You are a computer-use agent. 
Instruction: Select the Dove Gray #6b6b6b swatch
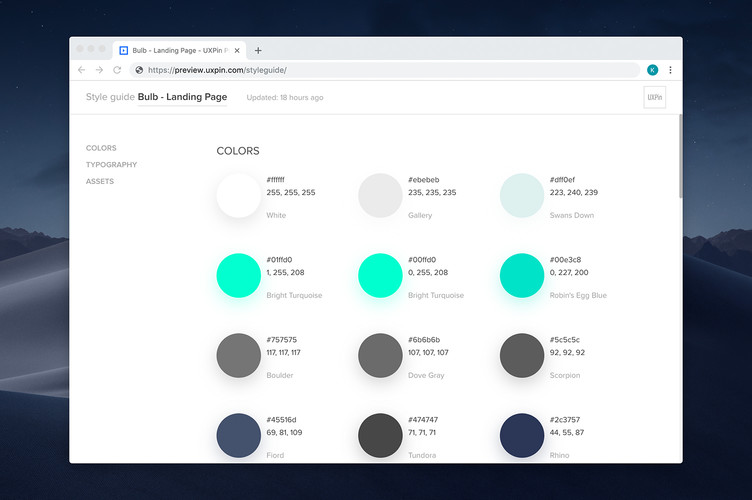click(380, 356)
